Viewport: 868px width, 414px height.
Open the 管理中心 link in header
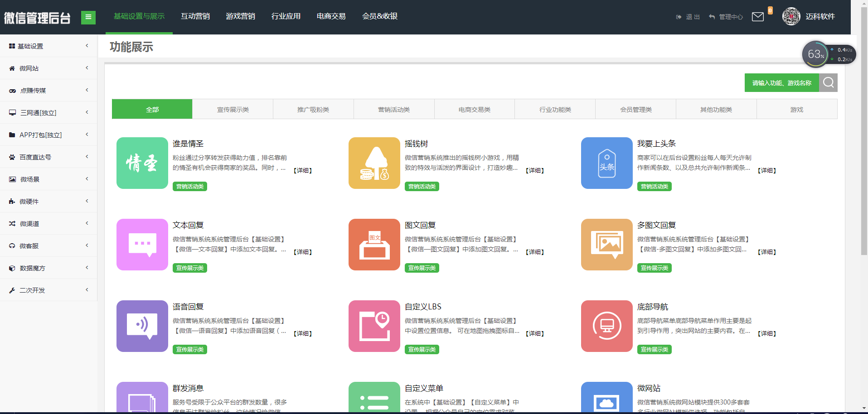click(x=726, y=17)
